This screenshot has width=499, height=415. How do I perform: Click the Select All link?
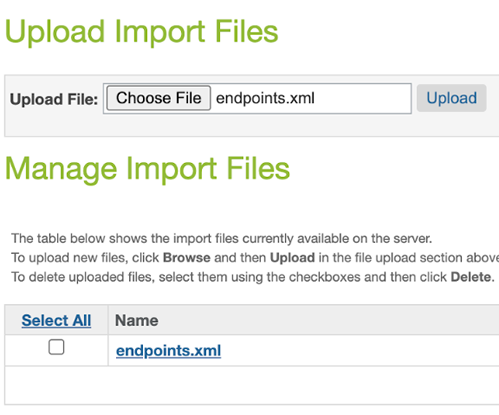click(56, 320)
